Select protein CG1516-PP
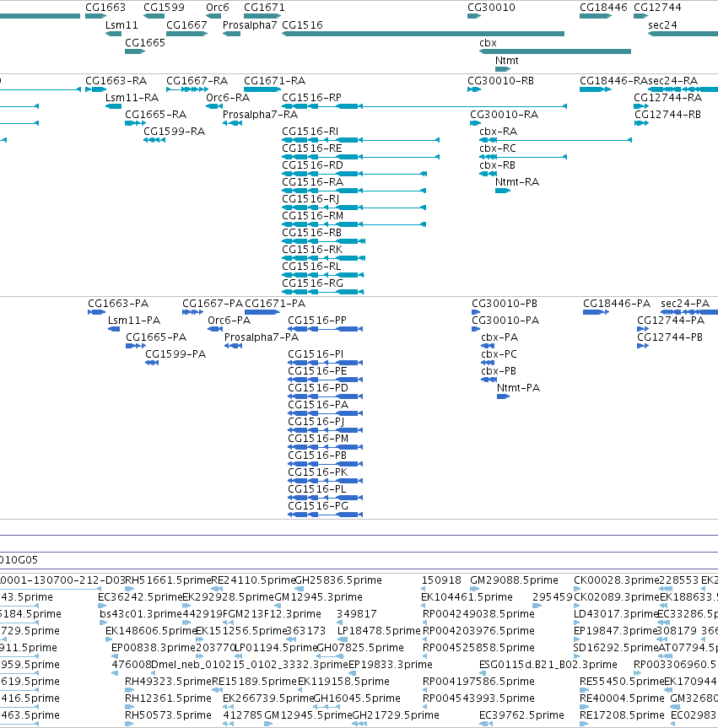The width and height of the screenshot is (718, 728). [317, 321]
